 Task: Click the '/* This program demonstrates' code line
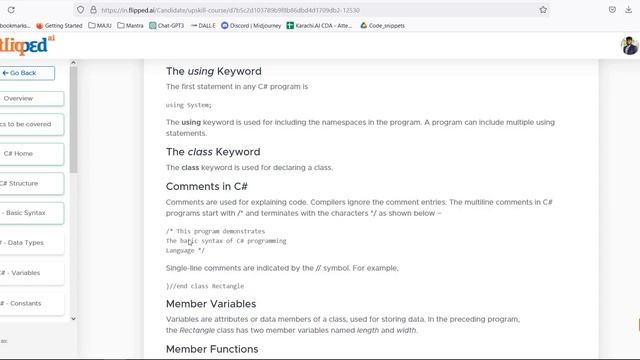click(215, 231)
